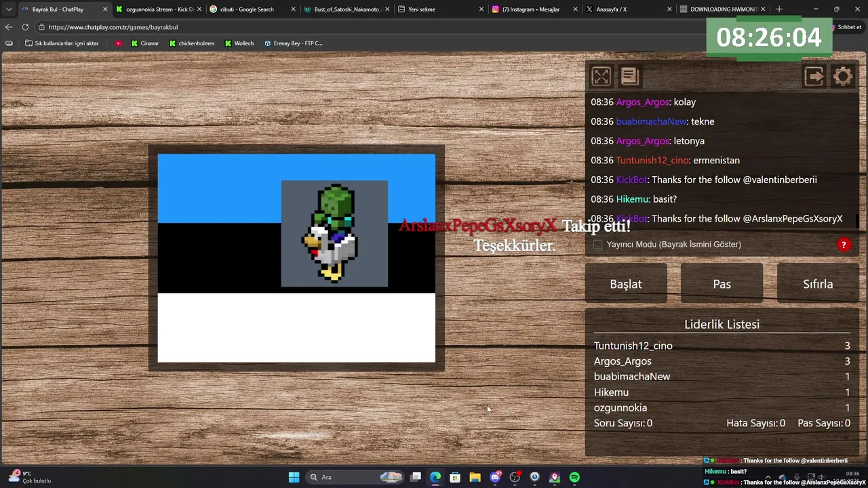
Task: Click Argos_Argos leaderboard row
Action: pos(722,361)
